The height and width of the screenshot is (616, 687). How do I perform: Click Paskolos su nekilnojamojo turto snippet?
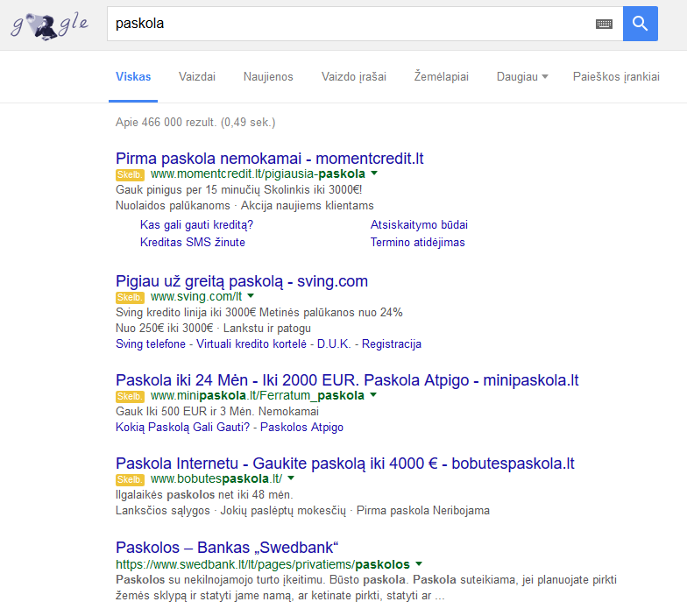(x=366, y=587)
